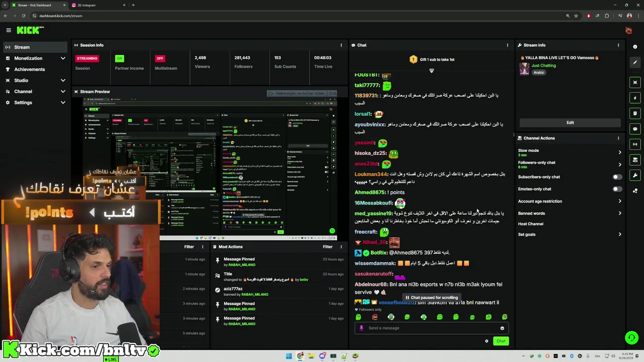This screenshot has width=644, height=362.
Task: Toggle the wrench stream info widget icon
Action: point(635,175)
